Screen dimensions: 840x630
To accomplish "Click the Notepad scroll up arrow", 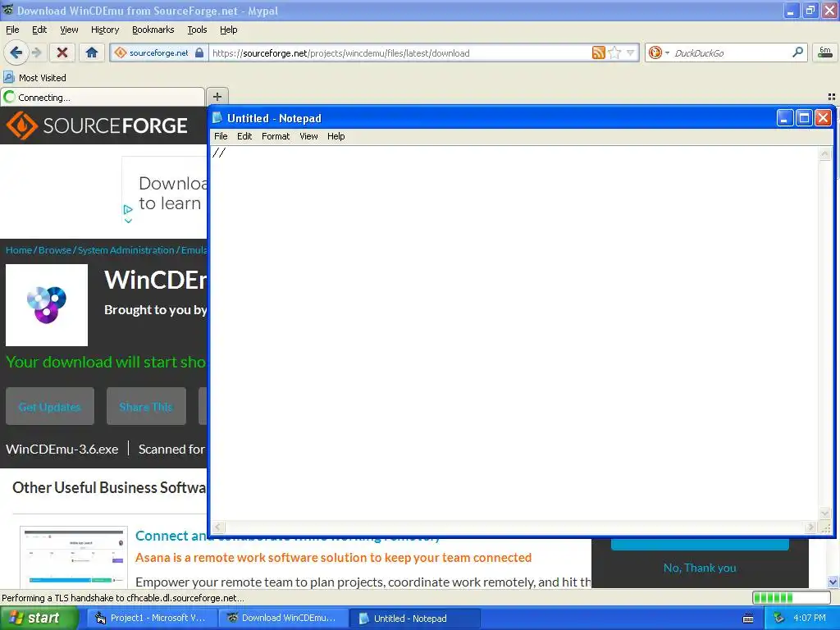I will (824, 153).
